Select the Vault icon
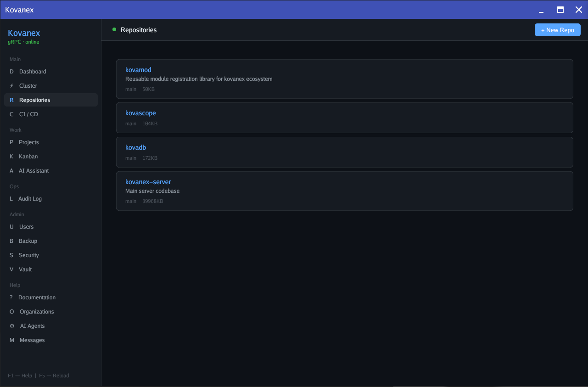The height and width of the screenshot is (387, 588). pos(11,269)
